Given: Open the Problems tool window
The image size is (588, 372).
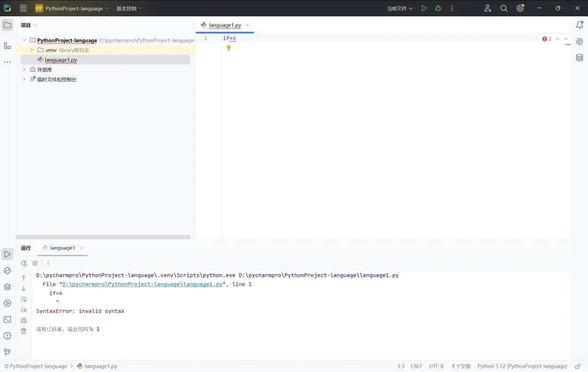Looking at the screenshot, I should [x=7, y=336].
